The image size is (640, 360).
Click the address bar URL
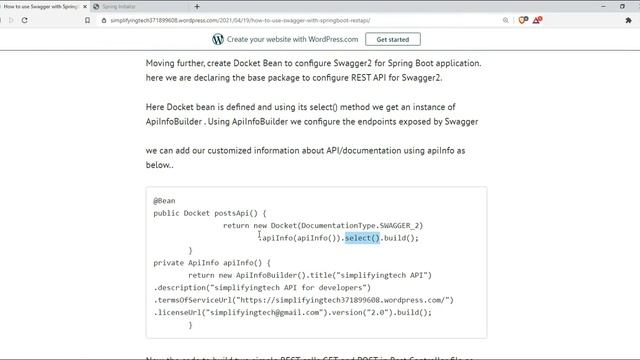(240, 20)
